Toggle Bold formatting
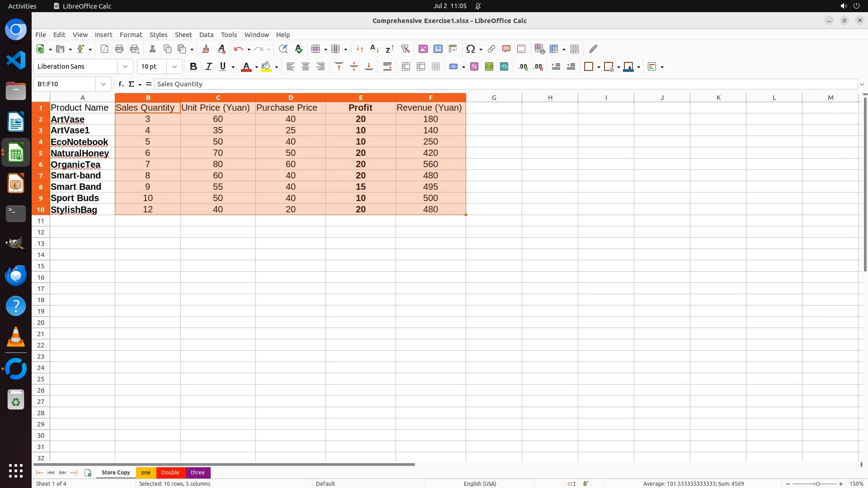This screenshot has width=868, height=488. click(193, 66)
